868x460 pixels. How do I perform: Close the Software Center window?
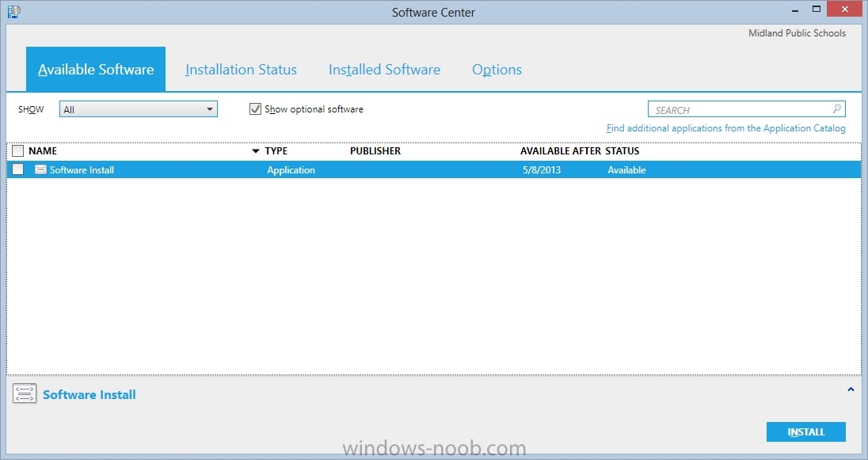pos(845,9)
